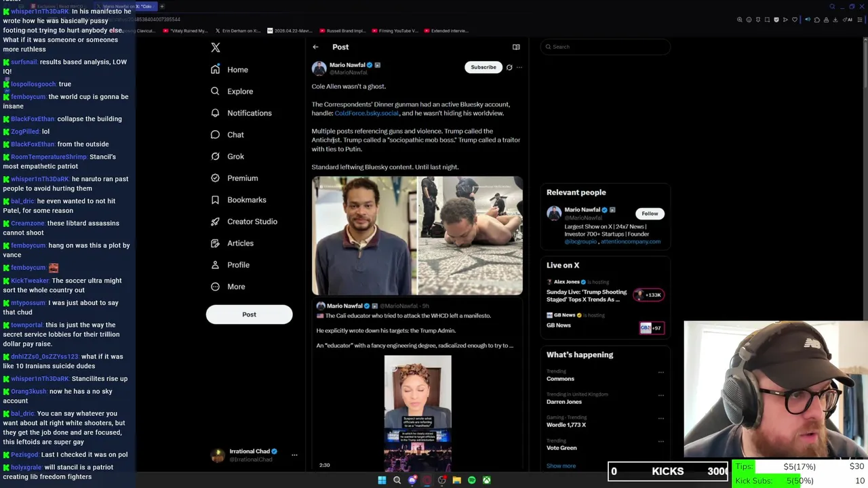Viewport: 868px width, 488px height.
Task: Open options for Vote Green trend
Action: pos(661,441)
